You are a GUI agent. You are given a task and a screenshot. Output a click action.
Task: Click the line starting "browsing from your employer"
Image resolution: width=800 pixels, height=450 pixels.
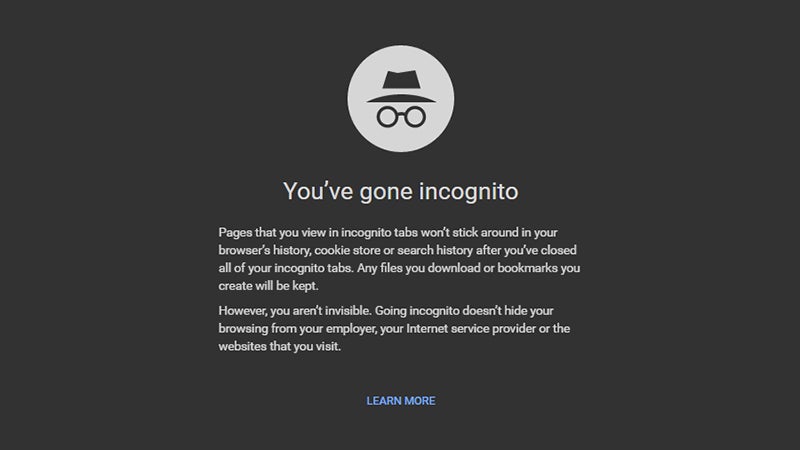coord(394,329)
